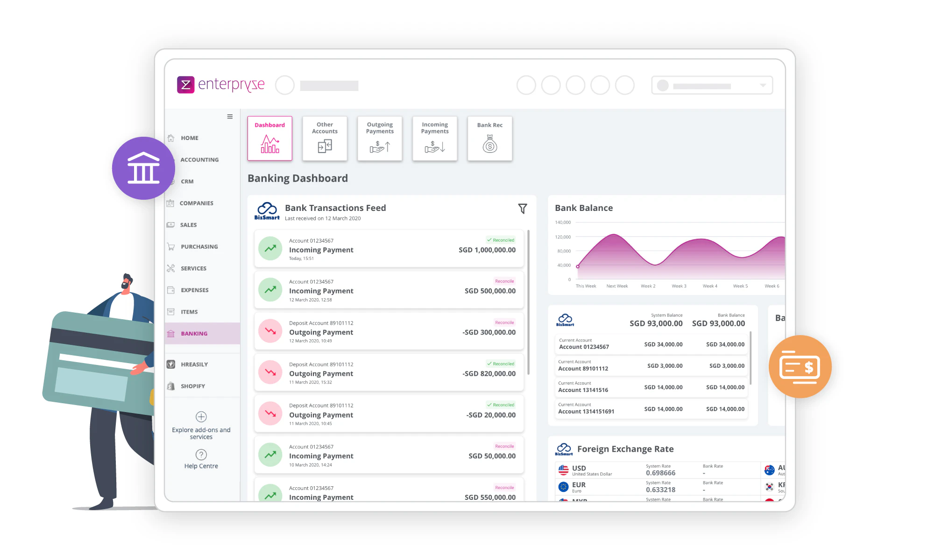Expand the Sales section
The image size is (949, 560).
click(x=188, y=224)
